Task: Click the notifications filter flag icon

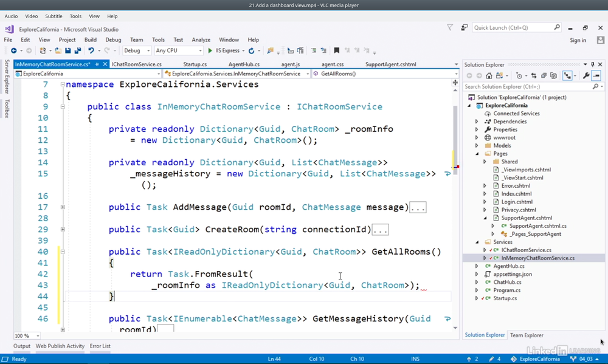Action: click(x=450, y=27)
